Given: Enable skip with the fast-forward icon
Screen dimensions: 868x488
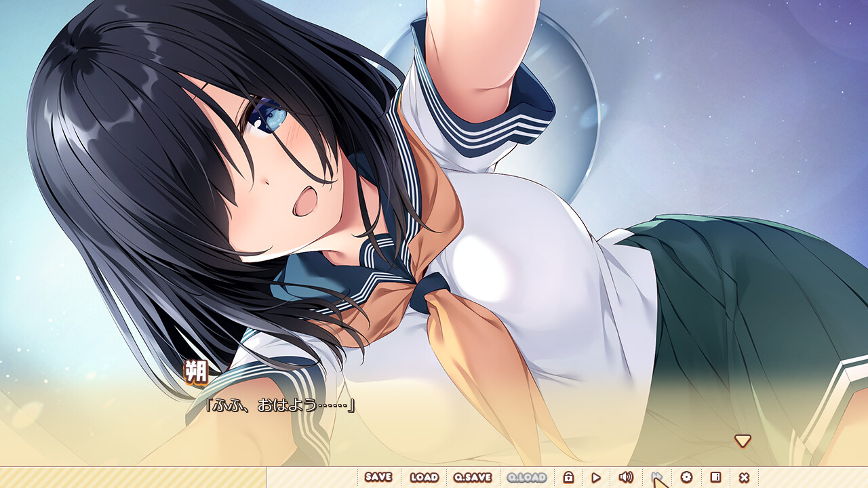Looking at the screenshot, I should click(656, 477).
